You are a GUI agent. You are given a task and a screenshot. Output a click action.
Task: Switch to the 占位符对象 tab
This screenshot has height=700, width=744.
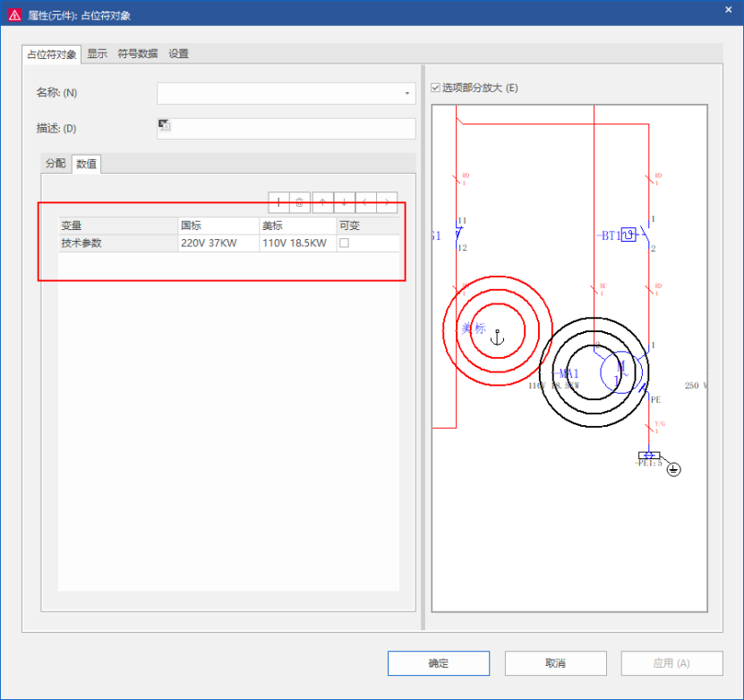52,55
